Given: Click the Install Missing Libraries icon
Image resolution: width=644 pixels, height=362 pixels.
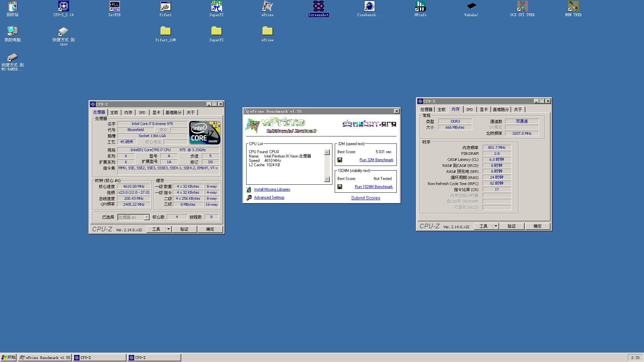Looking at the screenshot, I should click(x=249, y=190).
